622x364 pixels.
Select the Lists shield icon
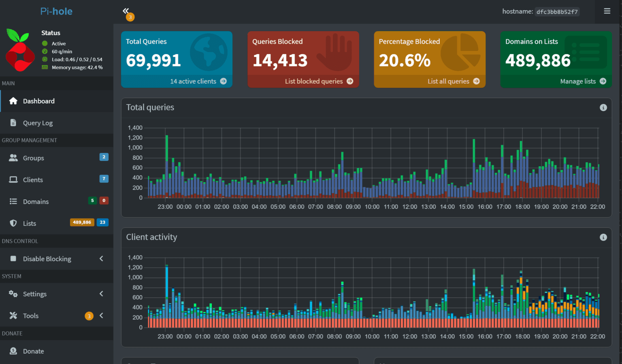pyautogui.click(x=13, y=223)
